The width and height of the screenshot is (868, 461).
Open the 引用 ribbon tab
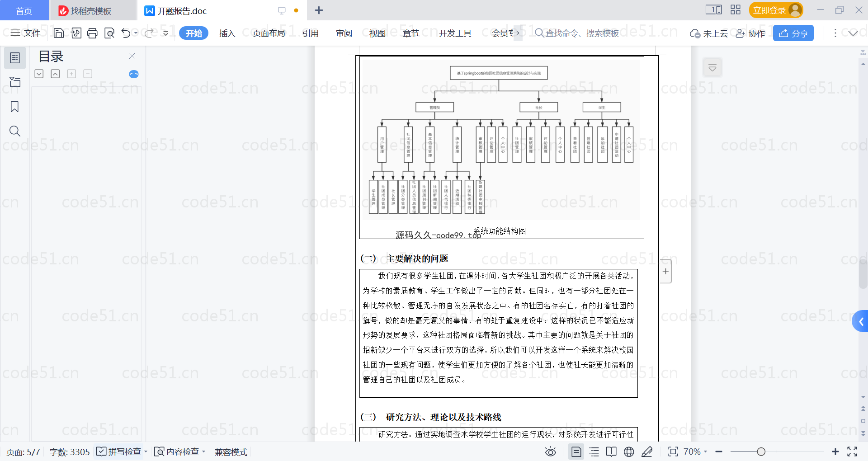pos(311,33)
